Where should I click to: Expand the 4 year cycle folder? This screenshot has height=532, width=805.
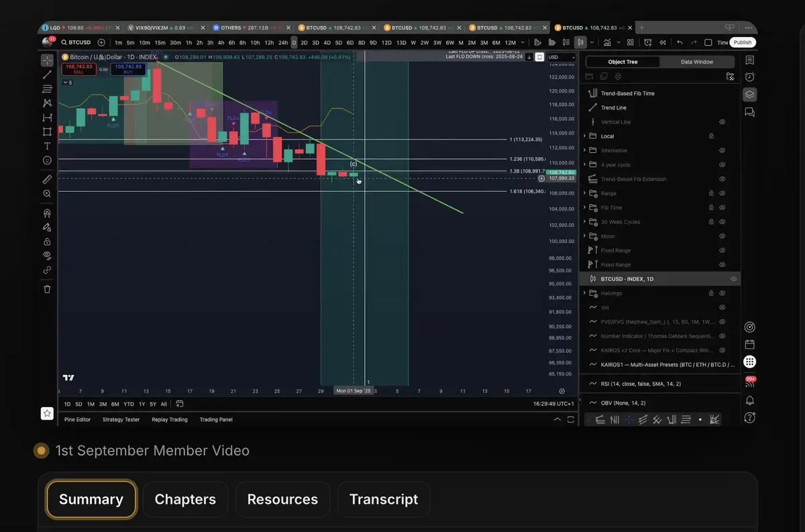(x=584, y=165)
